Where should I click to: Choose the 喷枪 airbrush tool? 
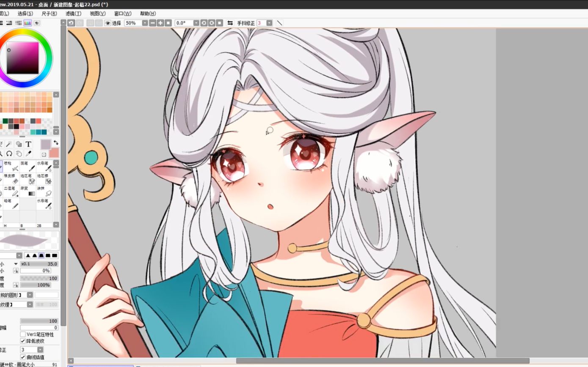11,166
